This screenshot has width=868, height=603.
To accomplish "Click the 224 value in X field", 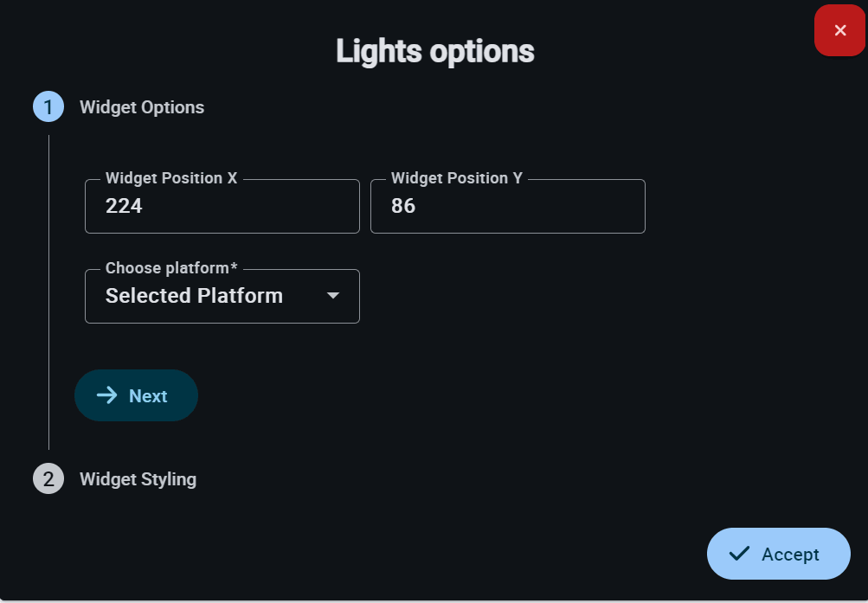I will 124,207.
